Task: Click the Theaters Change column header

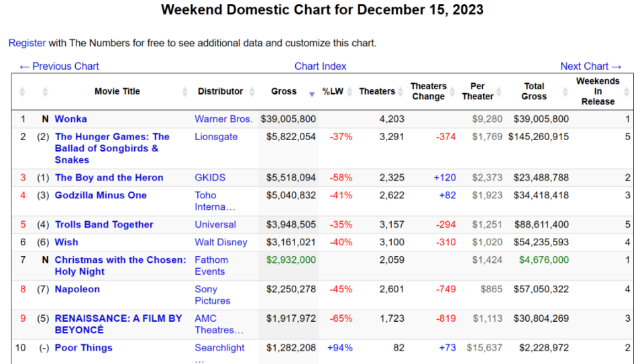Action: (428, 91)
